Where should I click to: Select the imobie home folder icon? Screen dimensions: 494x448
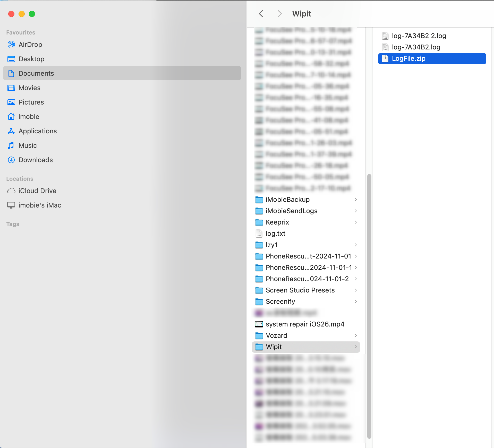tap(29, 116)
